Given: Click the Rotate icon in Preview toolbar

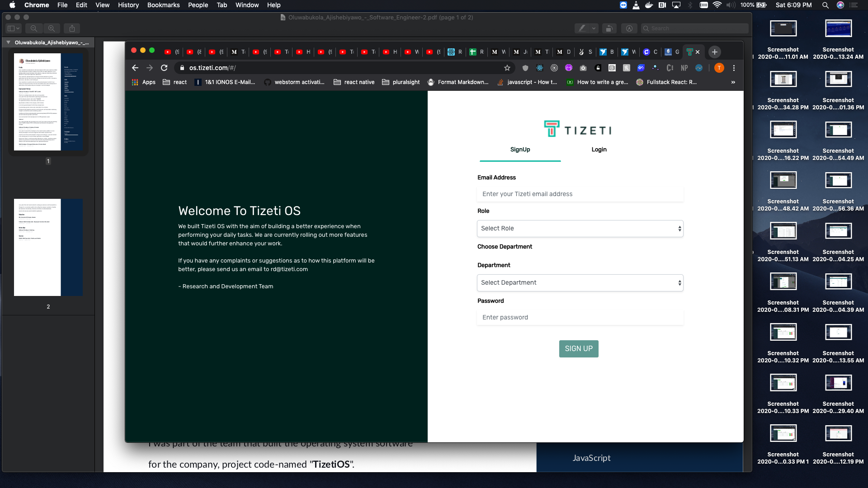Looking at the screenshot, I should pyautogui.click(x=609, y=28).
